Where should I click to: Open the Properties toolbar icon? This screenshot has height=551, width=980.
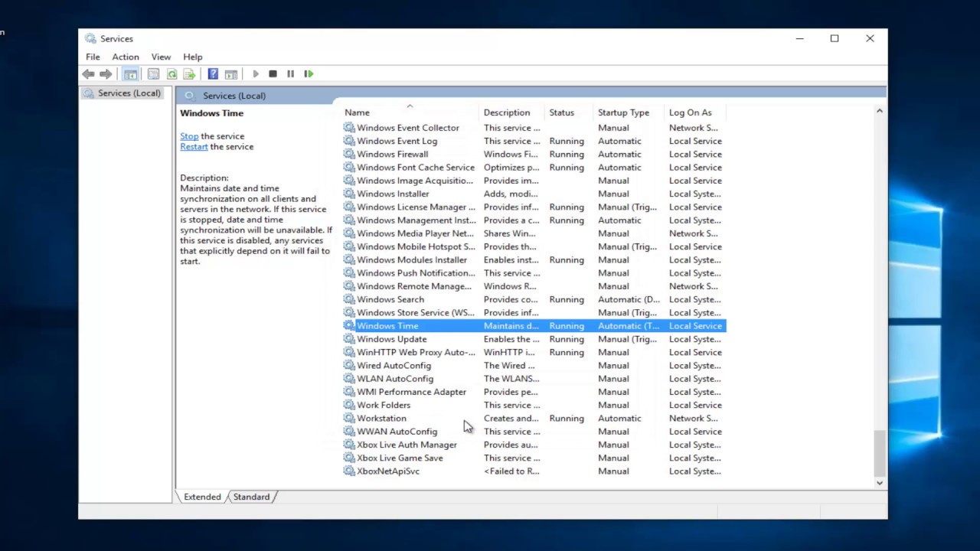[x=153, y=74]
